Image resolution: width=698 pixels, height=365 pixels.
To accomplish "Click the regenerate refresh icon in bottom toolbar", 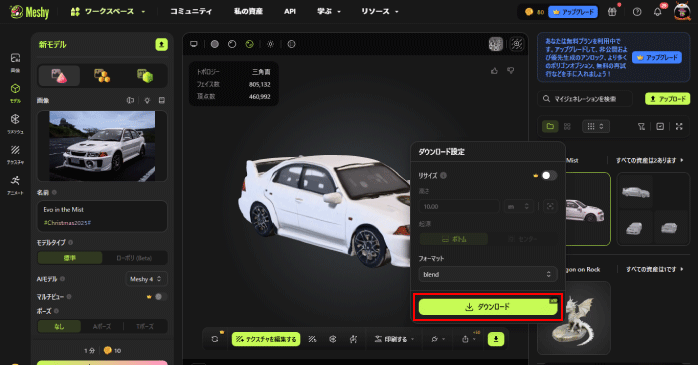I will click(x=215, y=339).
